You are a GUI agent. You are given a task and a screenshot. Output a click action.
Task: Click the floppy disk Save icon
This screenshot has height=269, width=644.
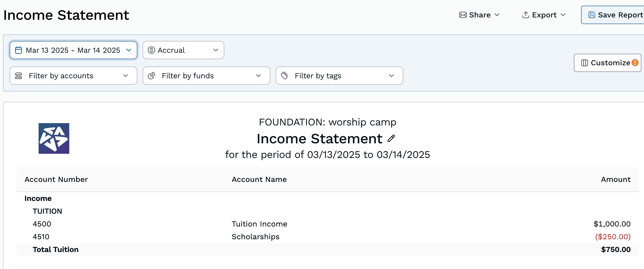pos(591,15)
